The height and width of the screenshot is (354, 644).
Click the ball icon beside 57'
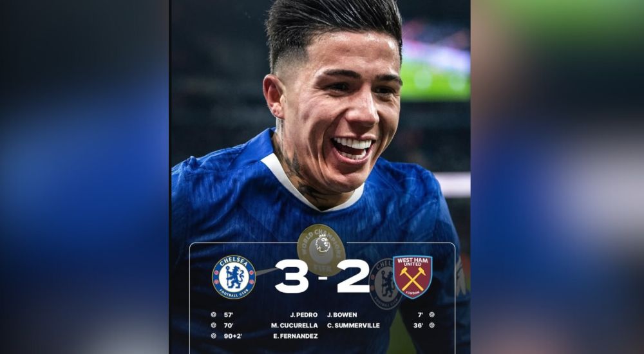213,315
